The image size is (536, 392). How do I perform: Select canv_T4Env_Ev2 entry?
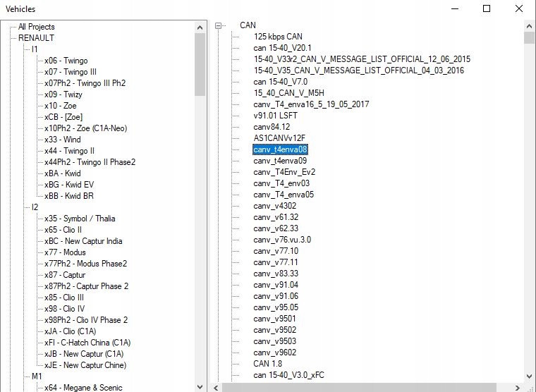(284, 172)
